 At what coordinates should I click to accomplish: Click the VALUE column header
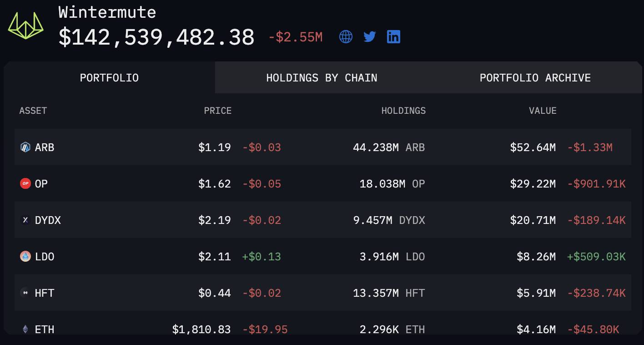pyautogui.click(x=543, y=111)
